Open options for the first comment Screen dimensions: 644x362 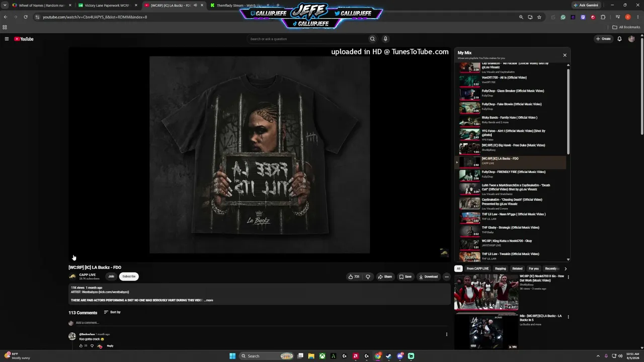446,334
